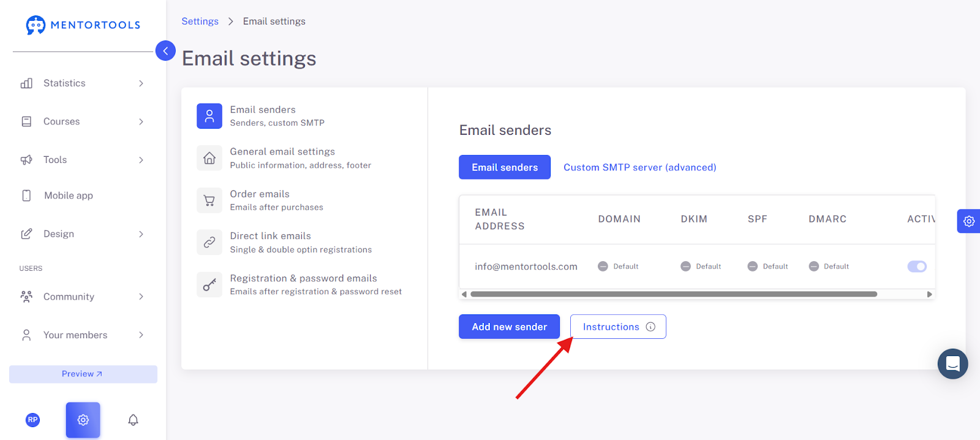
Task: Click the RP user avatar
Action: tap(33, 420)
